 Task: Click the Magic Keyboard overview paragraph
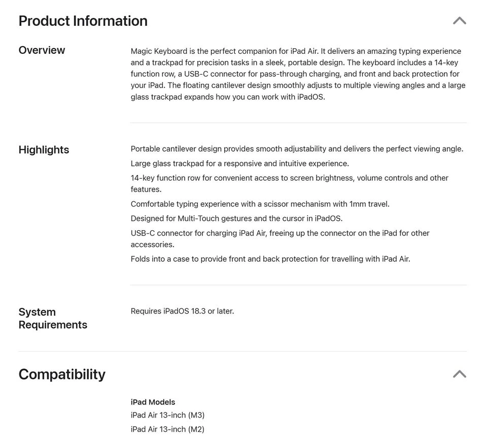(x=298, y=74)
